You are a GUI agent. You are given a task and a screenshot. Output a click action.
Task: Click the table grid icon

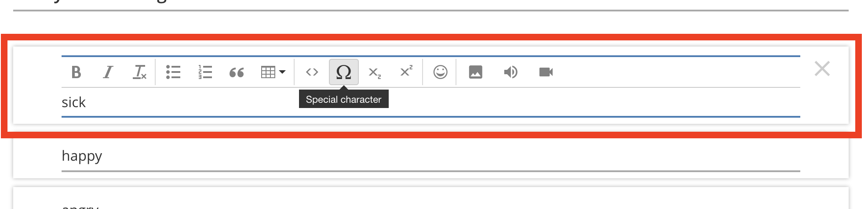coord(268,72)
